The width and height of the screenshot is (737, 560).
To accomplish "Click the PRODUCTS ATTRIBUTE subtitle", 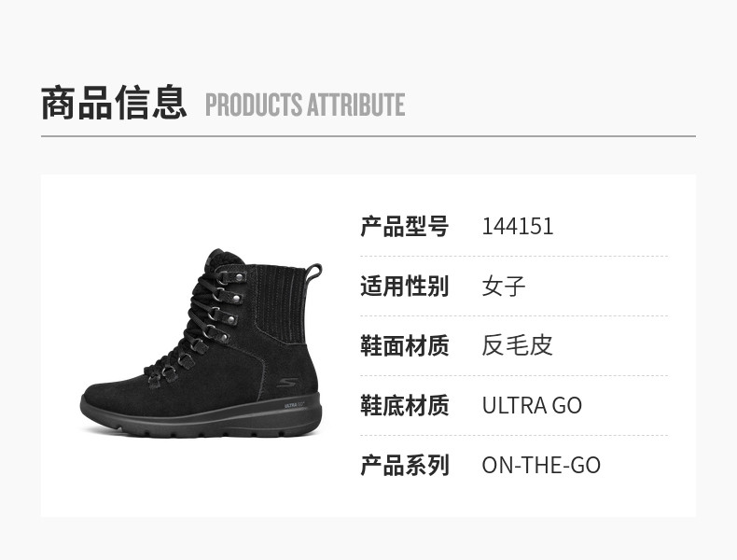I will click(305, 105).
